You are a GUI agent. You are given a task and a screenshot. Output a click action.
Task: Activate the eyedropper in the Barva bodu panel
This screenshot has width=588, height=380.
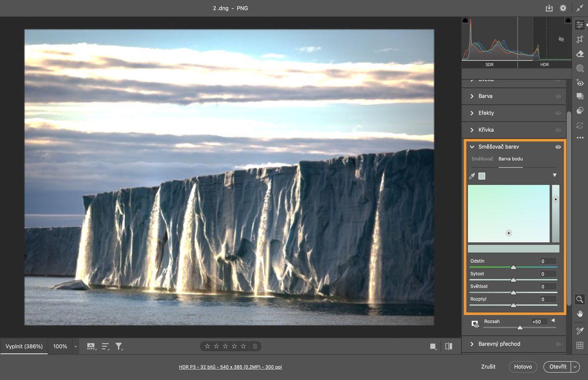click(x=472, y=176)
